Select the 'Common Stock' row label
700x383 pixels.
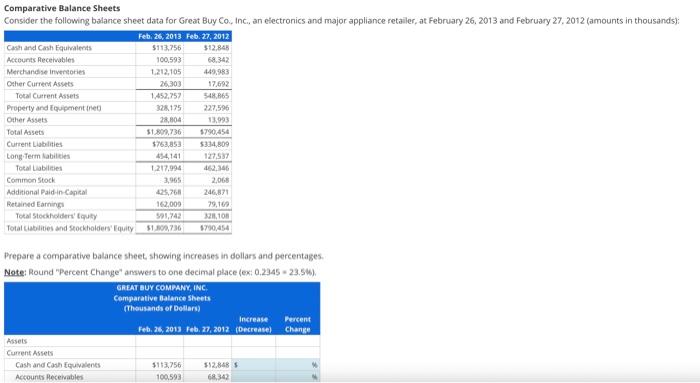pyautogui.click(x=31, y=180)
